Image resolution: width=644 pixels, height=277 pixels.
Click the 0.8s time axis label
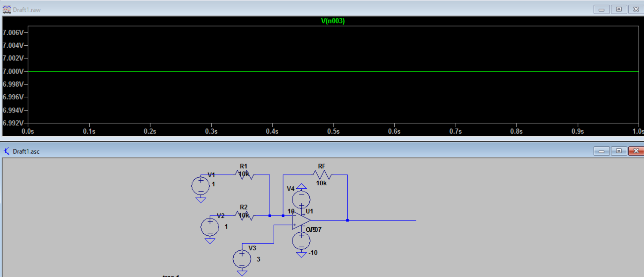tap(516, 131)
